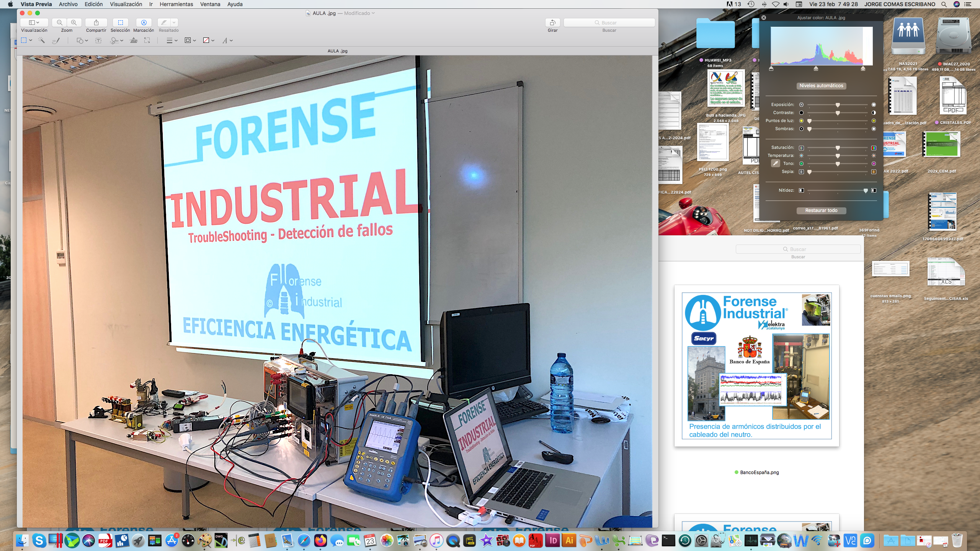Screen dimensions: 980x551
Task: Open the Trash in the Dock
Action: click(957, 541)
